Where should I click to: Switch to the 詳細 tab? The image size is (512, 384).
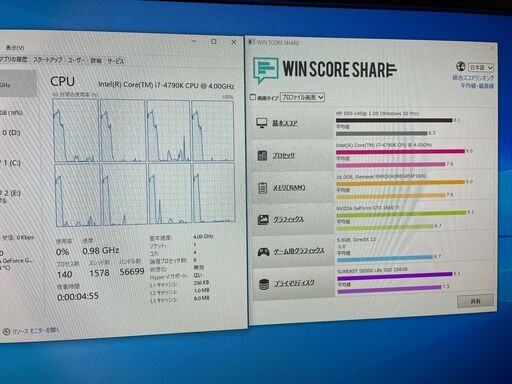(96, 61)
